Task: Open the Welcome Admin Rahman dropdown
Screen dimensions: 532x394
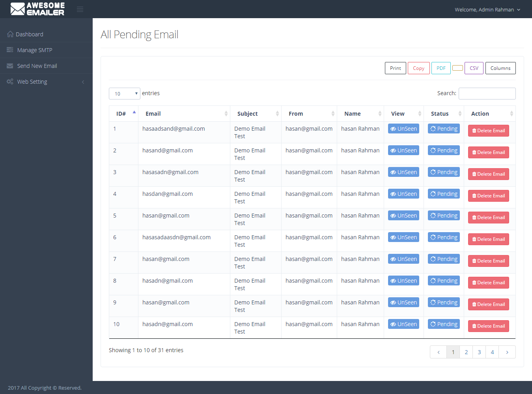Action: [487, 9]
